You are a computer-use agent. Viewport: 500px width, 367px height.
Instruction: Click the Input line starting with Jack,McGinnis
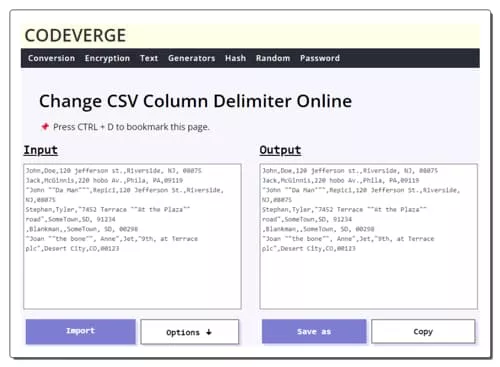pos(104,180)
